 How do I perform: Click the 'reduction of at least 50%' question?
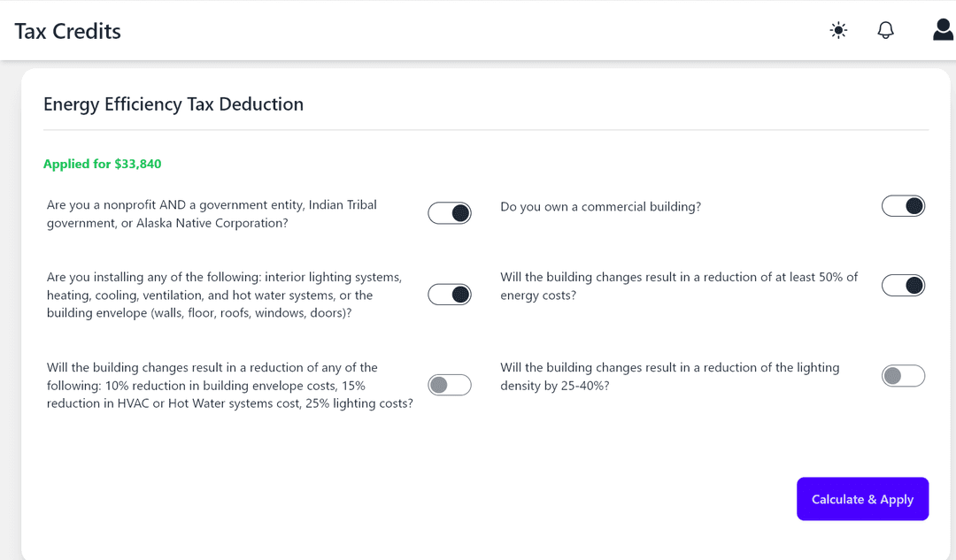679,286
